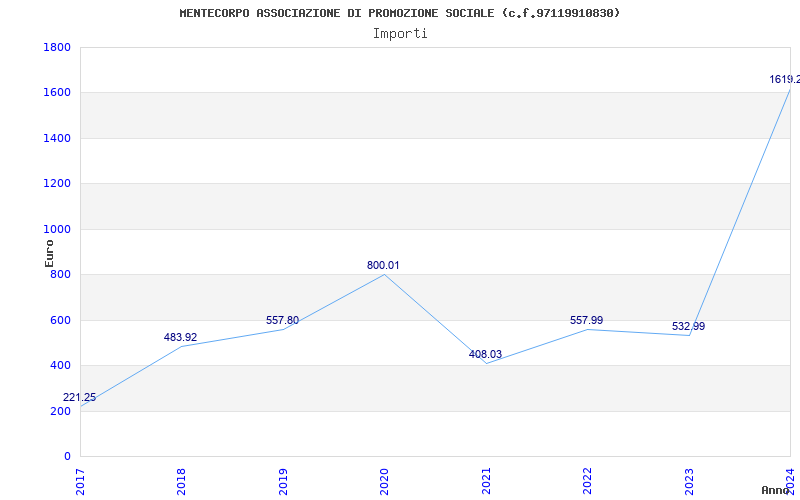Click the 1800 y-axis tick label
The image size is (800, 500).
[x=57, y=47]
